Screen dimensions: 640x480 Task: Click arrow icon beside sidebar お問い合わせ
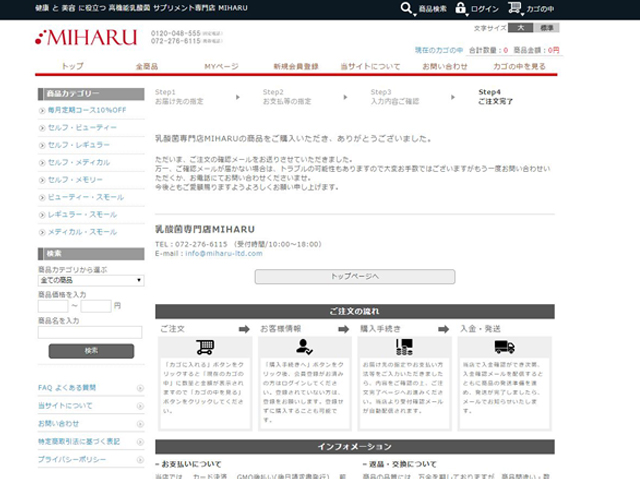pyautogui.click(x=140, y=424)
